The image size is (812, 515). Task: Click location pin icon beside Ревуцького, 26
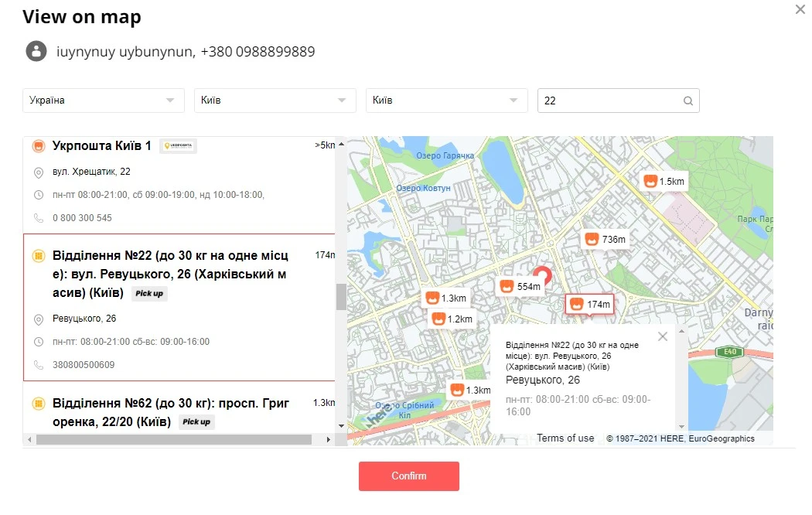(x=39, y=319)
